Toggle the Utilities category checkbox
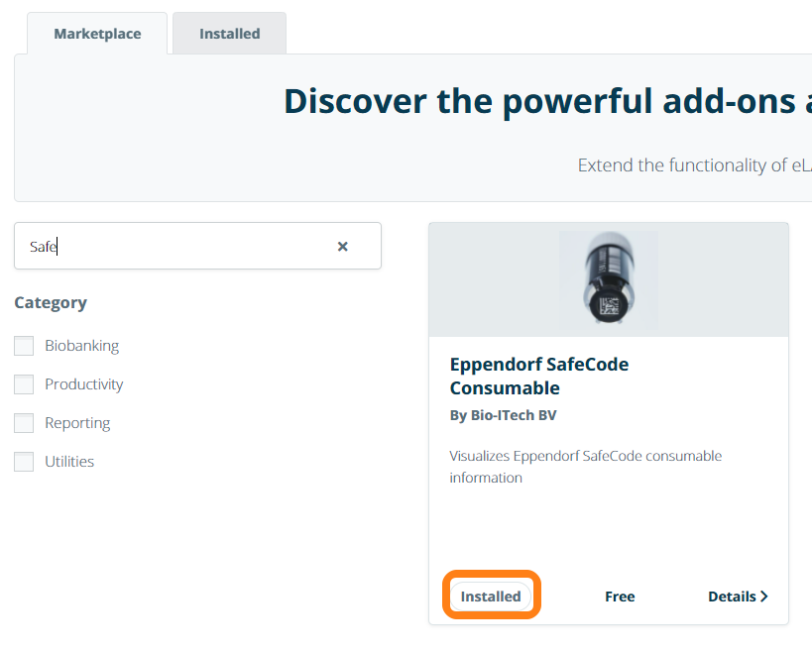812x652 pixels. click(x=24, y=462)
